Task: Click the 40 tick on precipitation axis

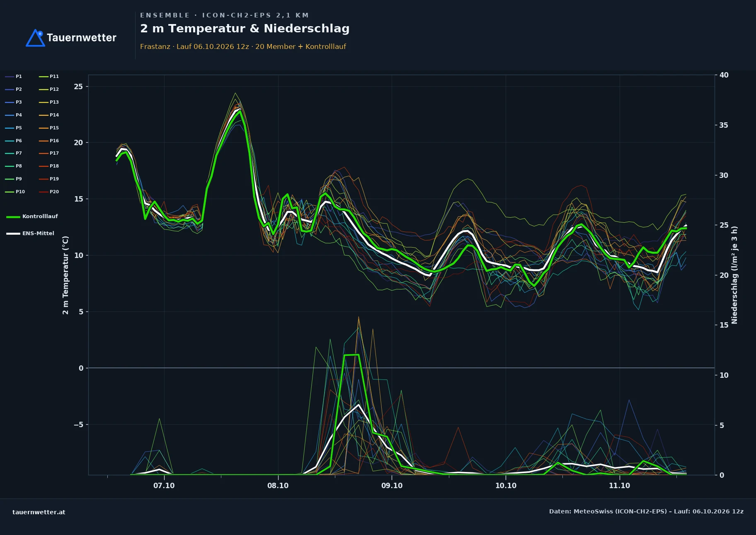Action: pos(724,75)
